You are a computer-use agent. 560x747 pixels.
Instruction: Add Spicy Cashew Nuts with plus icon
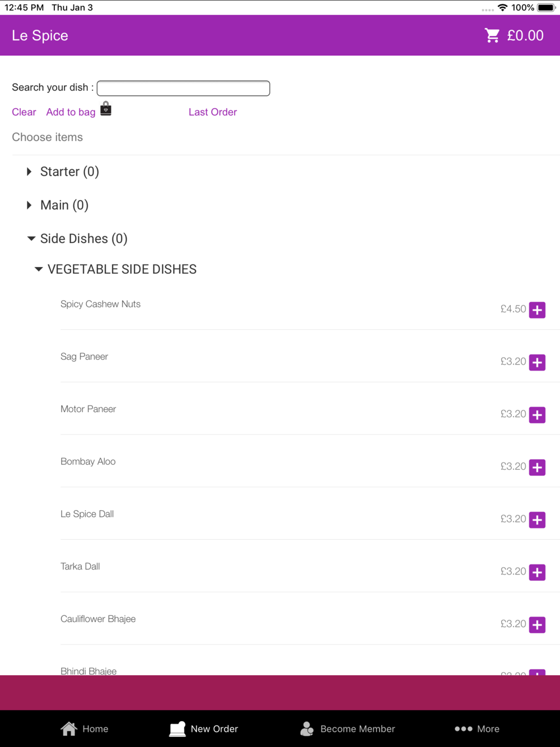coord(537,310)
